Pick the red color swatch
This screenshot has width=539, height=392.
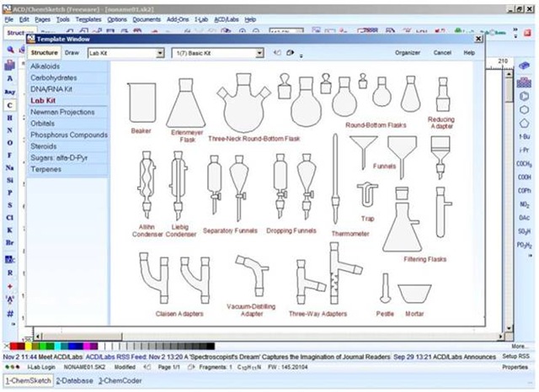(x=13, y=346)
